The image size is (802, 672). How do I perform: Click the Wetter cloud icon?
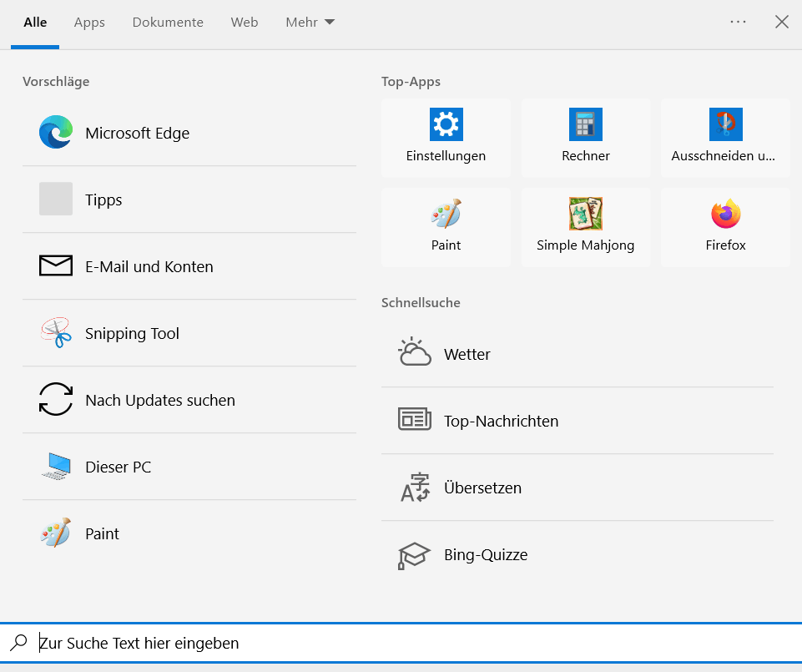pos(414,352)
